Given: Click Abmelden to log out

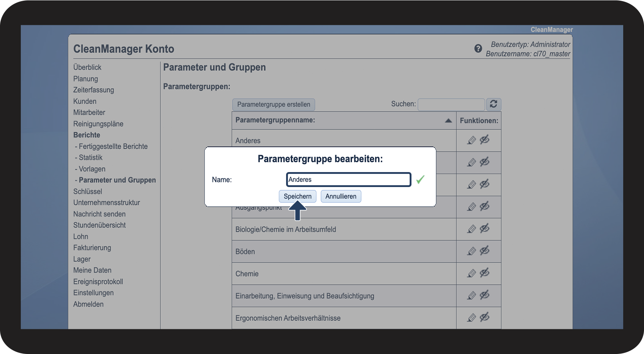Looking at the screenshot, I should click(x=89, y=304).
